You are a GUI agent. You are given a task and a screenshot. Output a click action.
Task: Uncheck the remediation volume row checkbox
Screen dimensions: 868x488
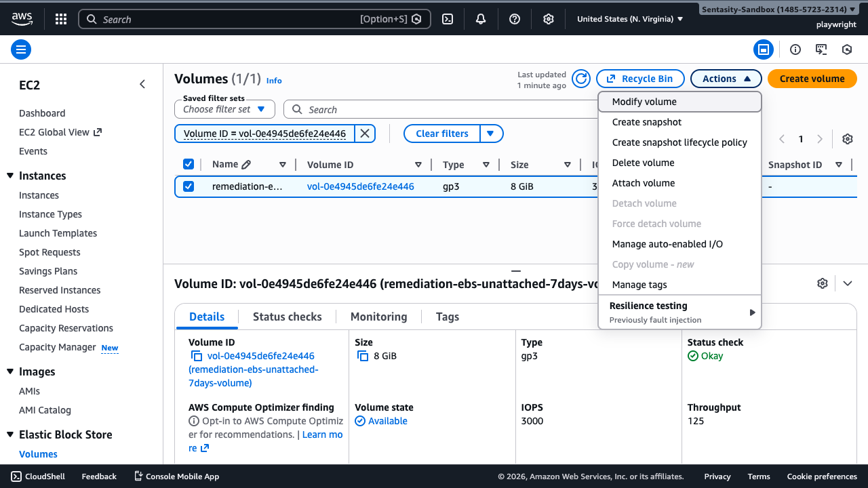(189, 186)
